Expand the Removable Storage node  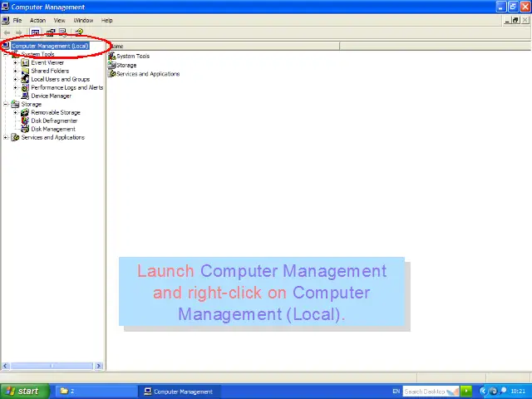[15, 112]
